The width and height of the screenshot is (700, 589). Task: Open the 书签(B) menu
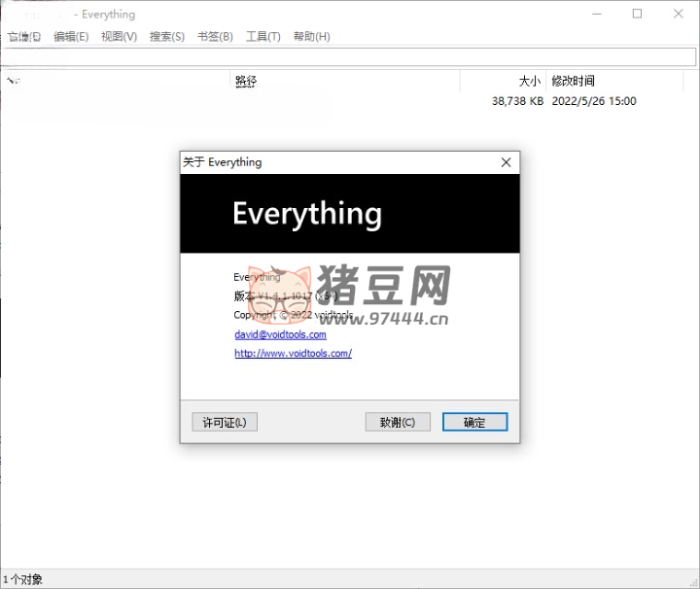click(x=215, y=36)
